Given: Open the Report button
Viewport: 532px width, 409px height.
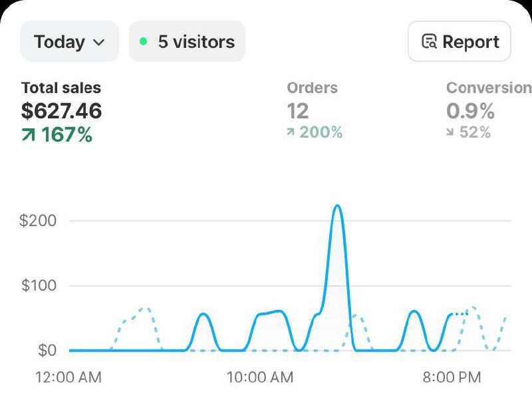Looking at the screenshot, I should pyautogui.click(x=459, y=42).
